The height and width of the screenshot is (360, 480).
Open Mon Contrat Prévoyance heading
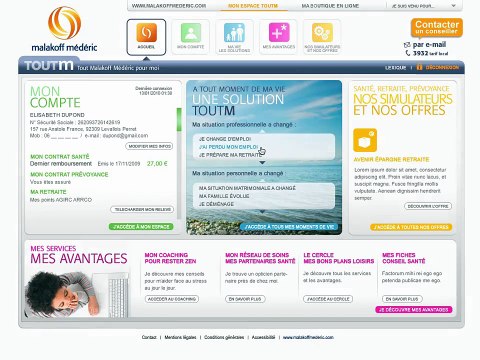[69, 174]
